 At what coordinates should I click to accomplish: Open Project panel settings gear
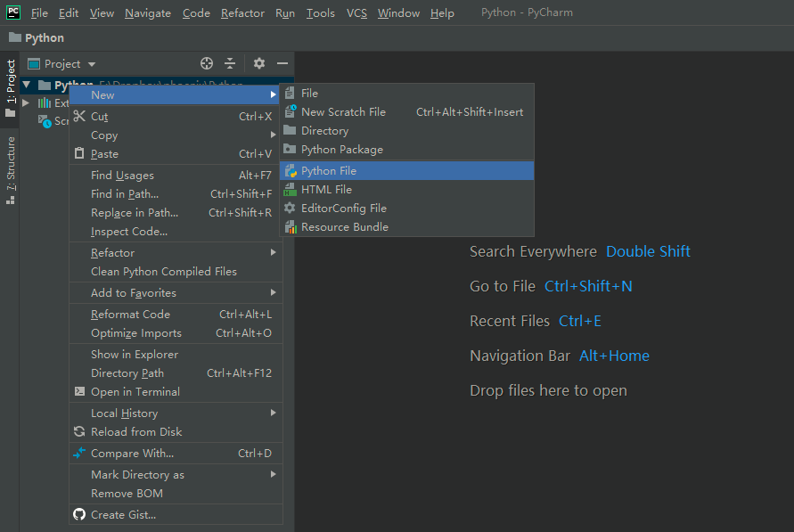(259, 63)
